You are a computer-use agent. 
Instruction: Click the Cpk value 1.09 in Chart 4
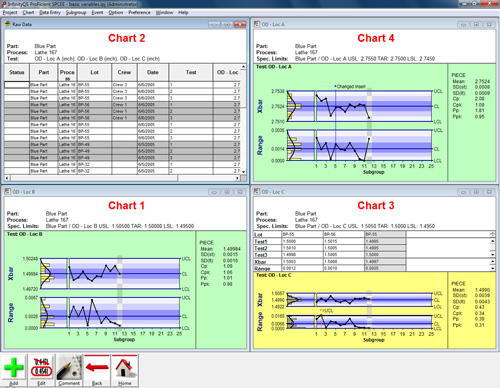479,105
